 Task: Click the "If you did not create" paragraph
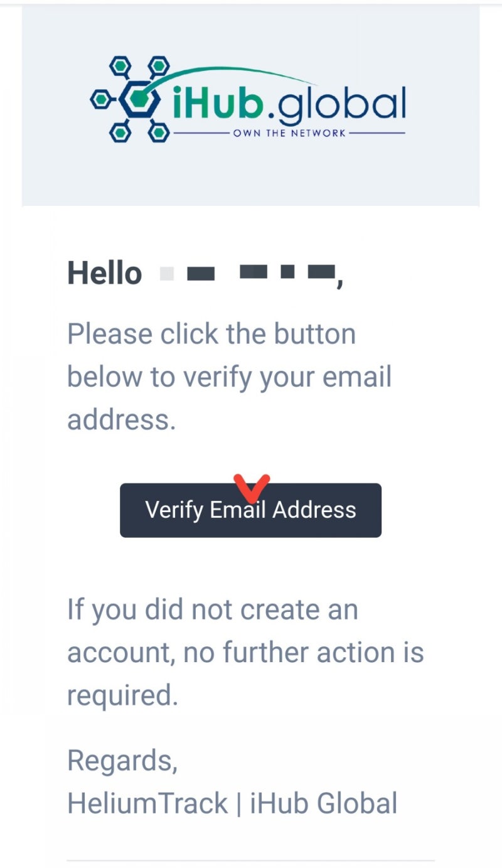coord(245,653)
